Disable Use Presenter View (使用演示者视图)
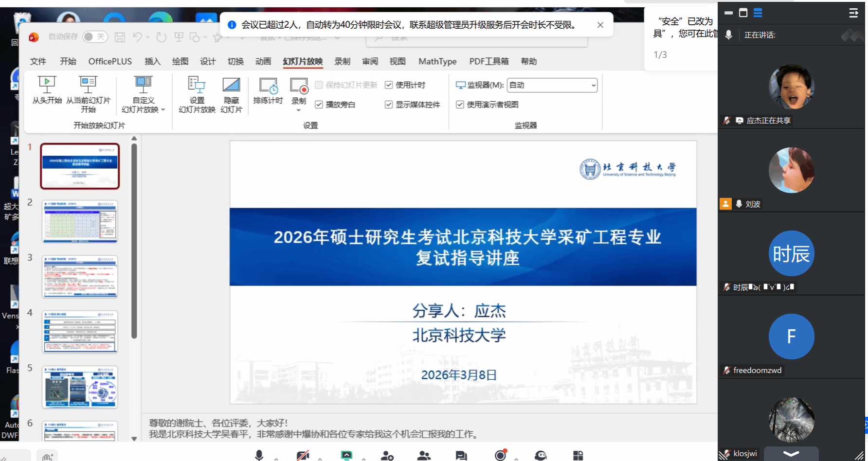This screenshot has width=868, height=461. tap(460, 105)
